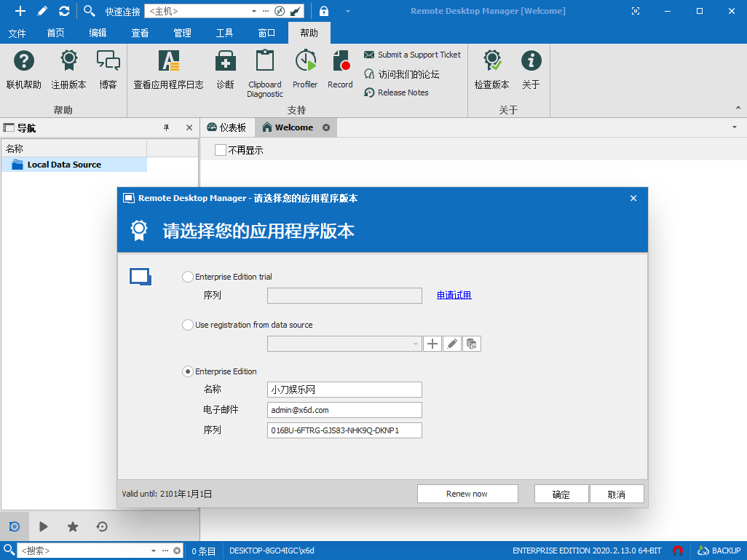Select Use registration from data source option

(188, 325)
